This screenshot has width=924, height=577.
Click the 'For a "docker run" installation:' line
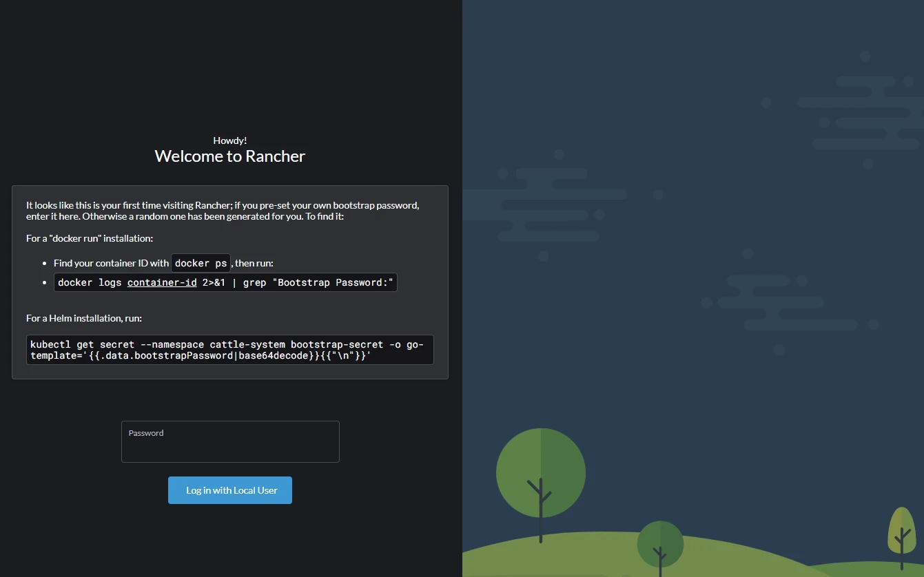click(x=90, y=238)
